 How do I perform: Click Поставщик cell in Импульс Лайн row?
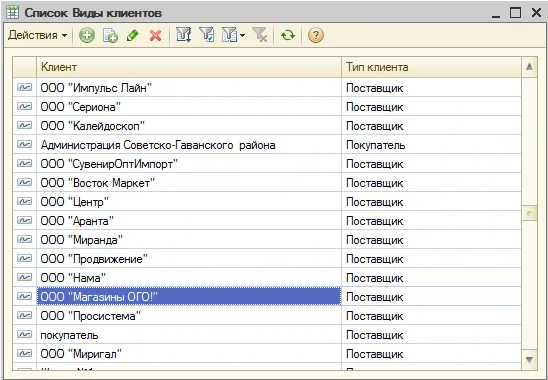coord(431,87)
